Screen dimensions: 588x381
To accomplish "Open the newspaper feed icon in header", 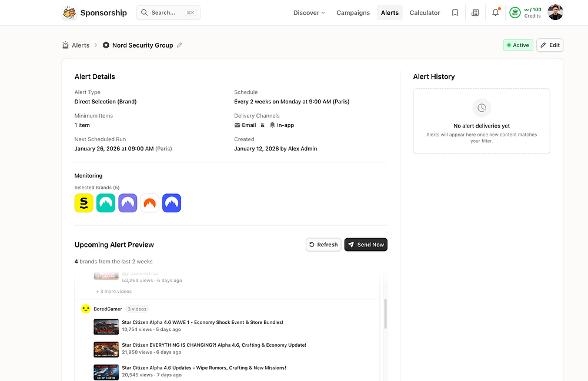I will (x=475, y=13).
